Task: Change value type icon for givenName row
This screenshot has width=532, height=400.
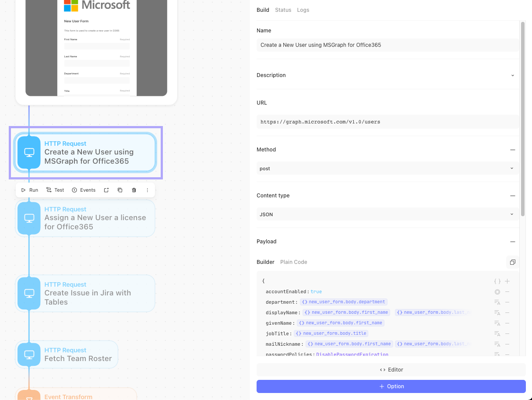Action: coord(497,323)
